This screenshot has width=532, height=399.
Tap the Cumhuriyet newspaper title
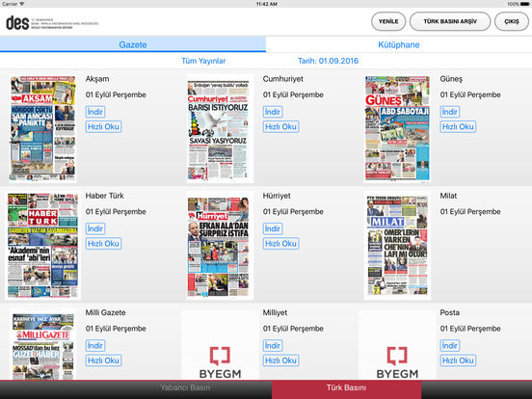[283, 79]
